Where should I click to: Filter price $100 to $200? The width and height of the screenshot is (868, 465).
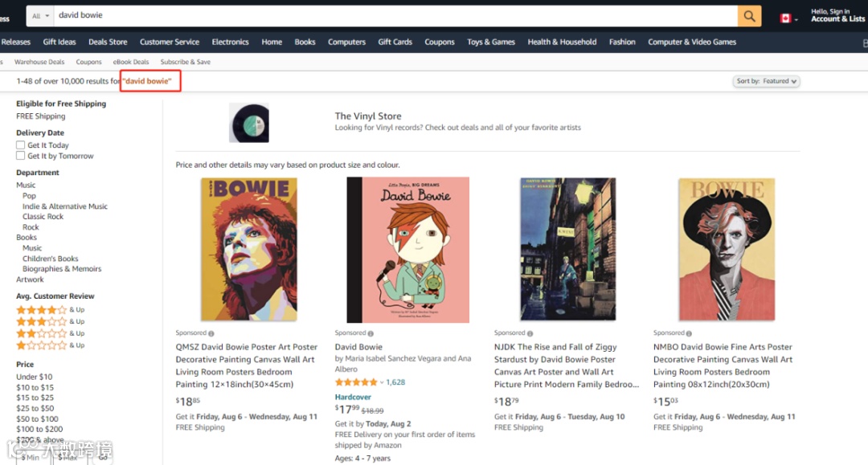pyautogui.click(x=39, y=429)
